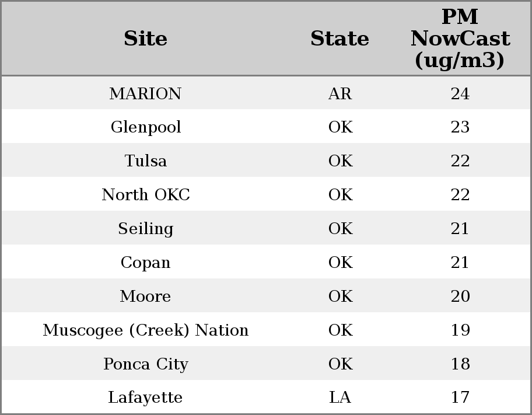The height and width of the screenshot is (415, 532).
Task: Click the AR state cell for MARION
Action: (x=340, y=93)
